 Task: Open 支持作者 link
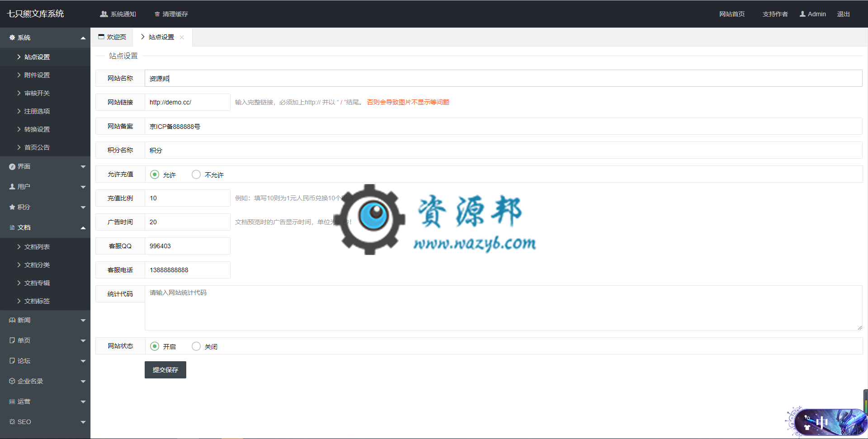pos(775,14)
